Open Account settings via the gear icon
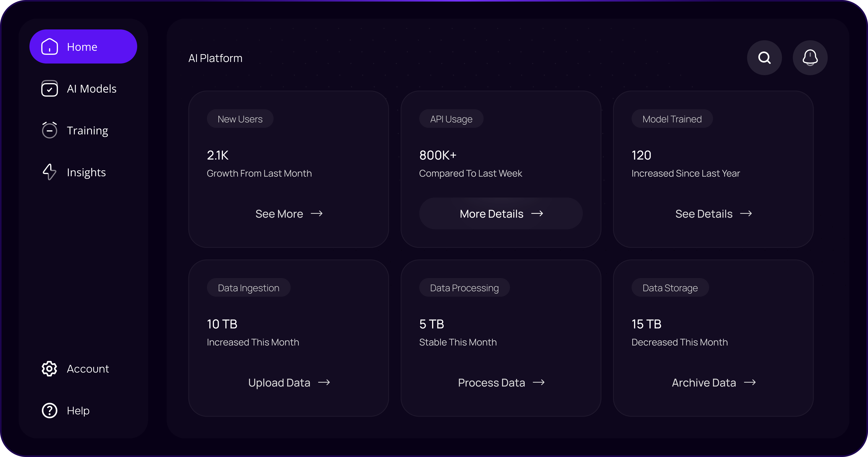 [49, 369]
